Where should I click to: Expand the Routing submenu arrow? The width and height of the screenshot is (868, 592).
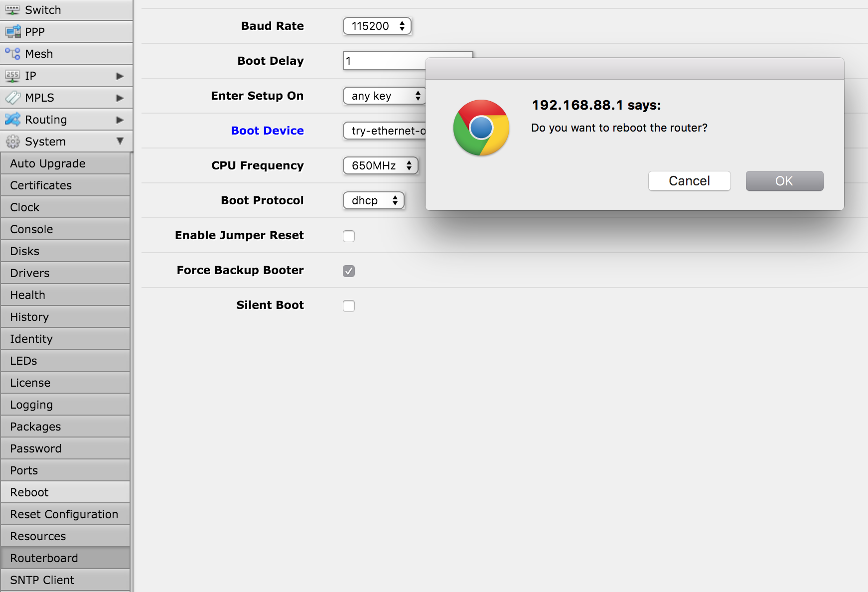(x=120, y=120)
